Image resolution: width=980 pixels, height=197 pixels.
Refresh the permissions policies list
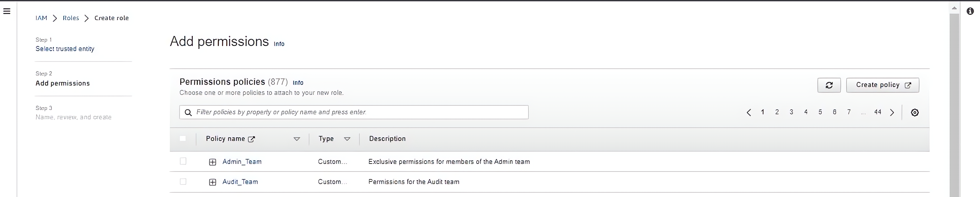point(829,85)
